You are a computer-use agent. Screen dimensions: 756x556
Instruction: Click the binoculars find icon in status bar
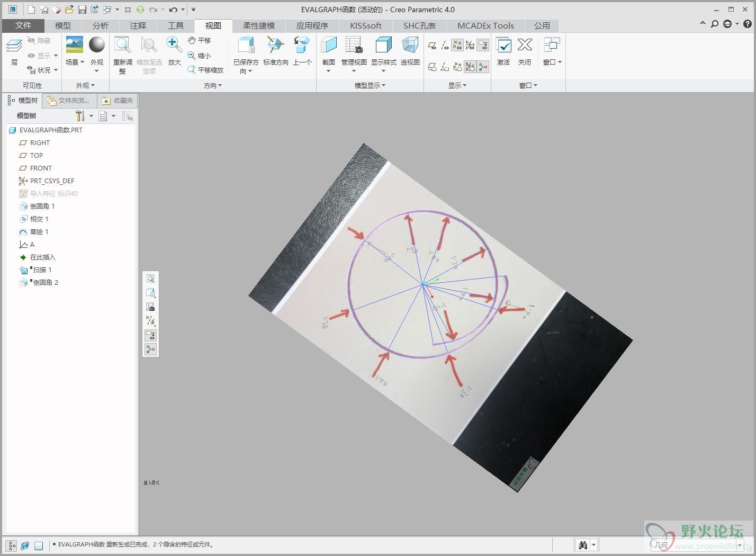click(x=583, y=545)
